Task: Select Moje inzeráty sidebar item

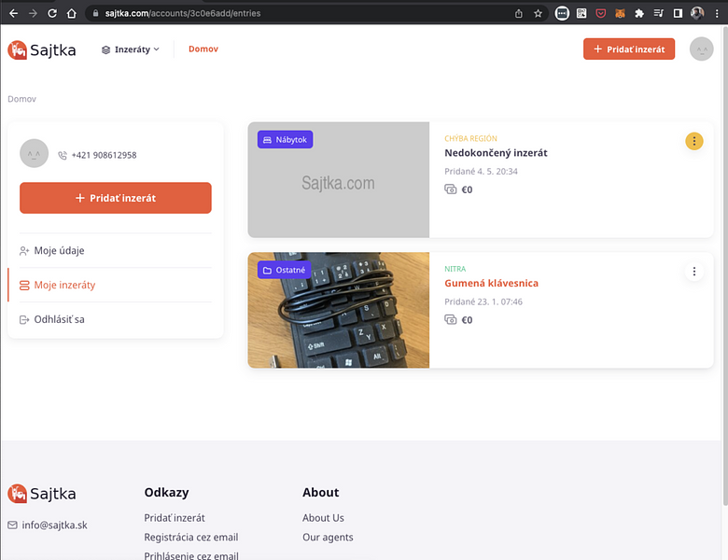Action: (64, 286)
